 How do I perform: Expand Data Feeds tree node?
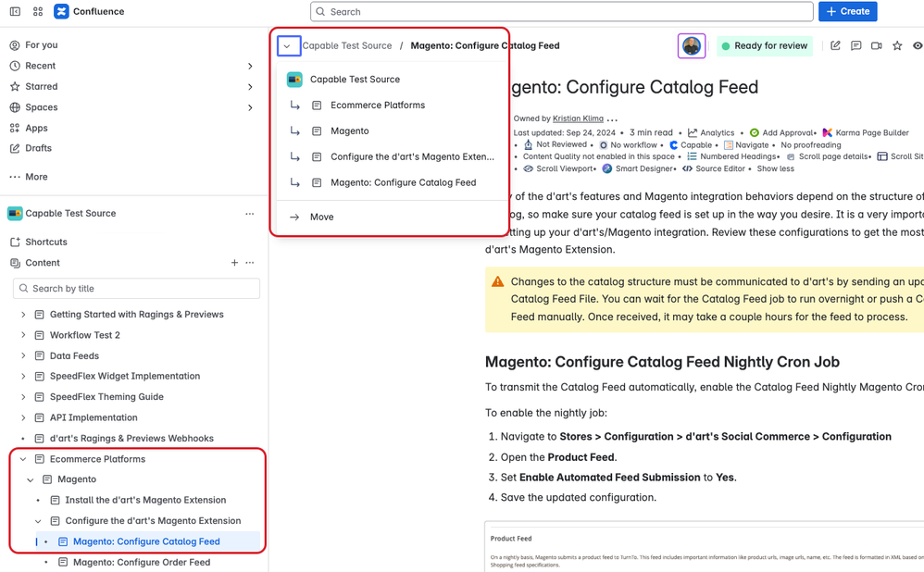23,355
